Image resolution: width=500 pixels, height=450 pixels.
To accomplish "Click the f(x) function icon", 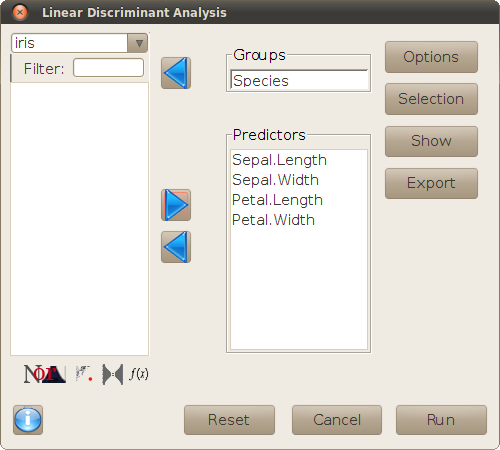I will (139, 374).
